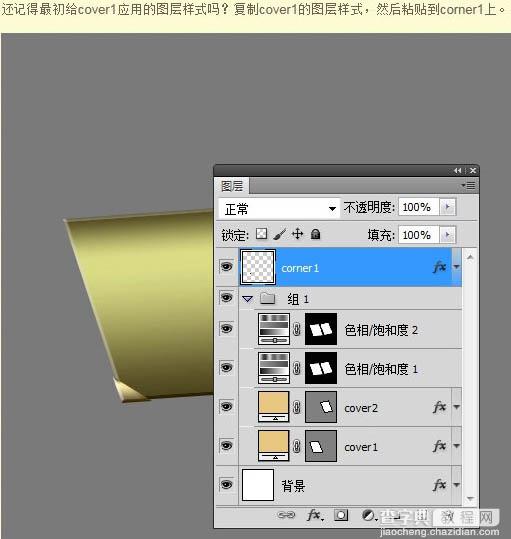Toggle visibility of 色相/饱和度 1
Viewport: 511px width, 539px height.
point(226,368)
